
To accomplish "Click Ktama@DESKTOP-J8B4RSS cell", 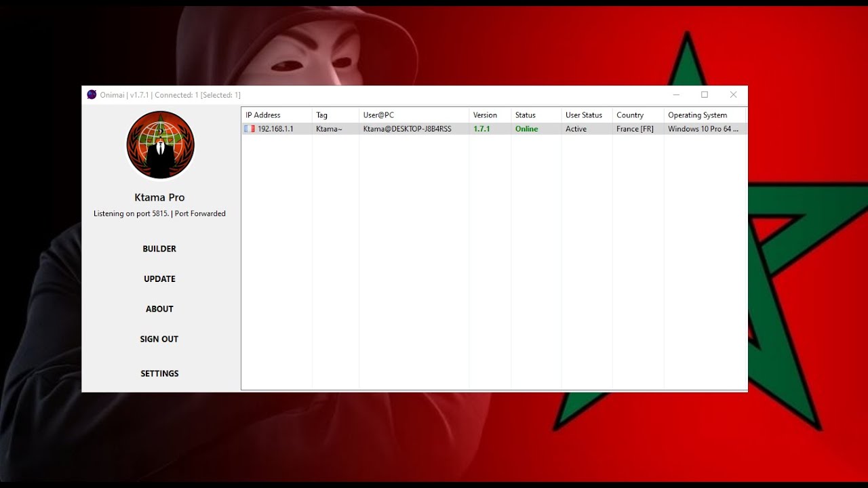I will tap(407, 129).
